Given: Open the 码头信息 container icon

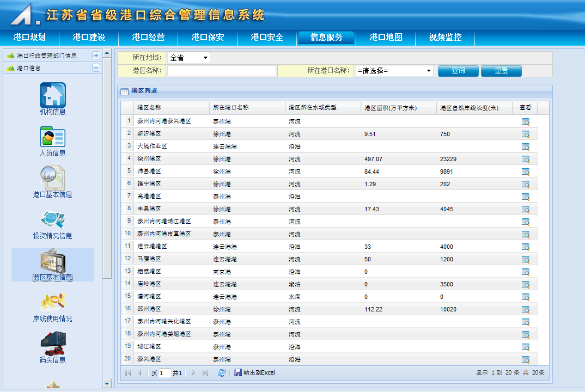Looking at the screenshot, I should click(52, 343).
